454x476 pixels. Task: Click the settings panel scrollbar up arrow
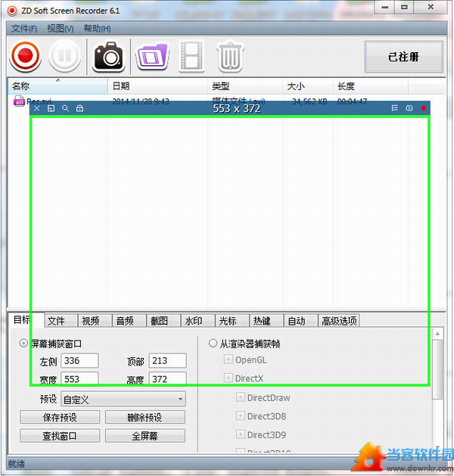[437, 334]
